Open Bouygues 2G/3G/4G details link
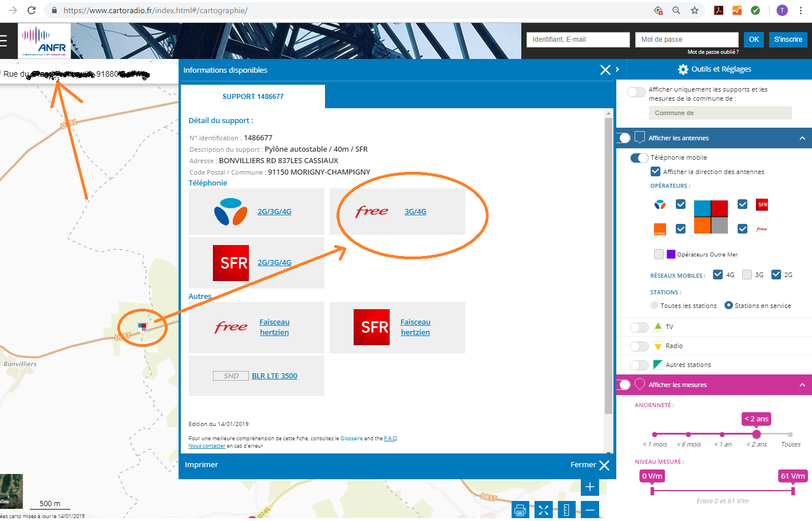Image resolution: width=812 pixels, height=521 pixels. (274, 212)
